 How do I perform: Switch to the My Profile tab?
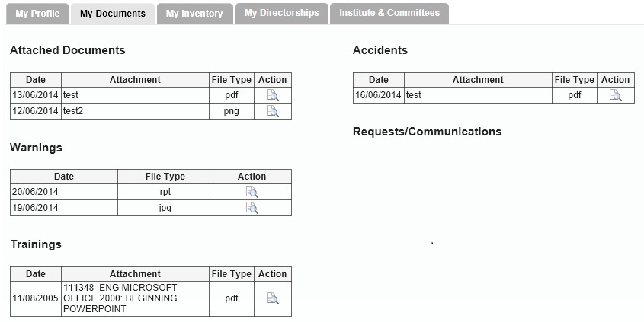pos(37,14)
